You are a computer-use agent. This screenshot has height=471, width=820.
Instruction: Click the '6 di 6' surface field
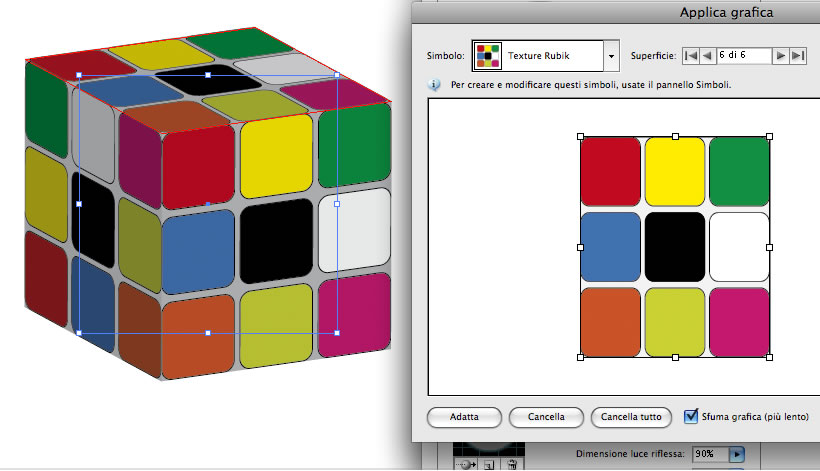[744, 55]
